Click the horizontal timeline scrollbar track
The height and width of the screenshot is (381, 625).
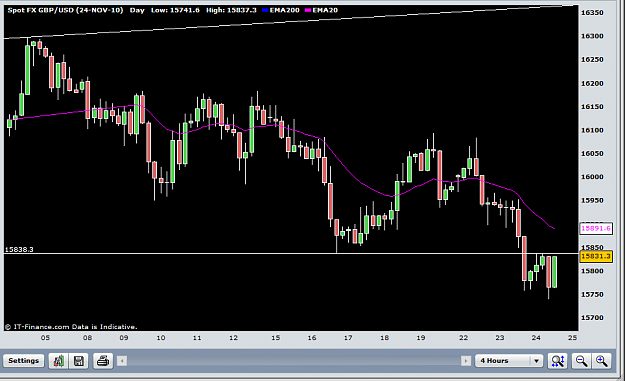[x=294, y=361]
